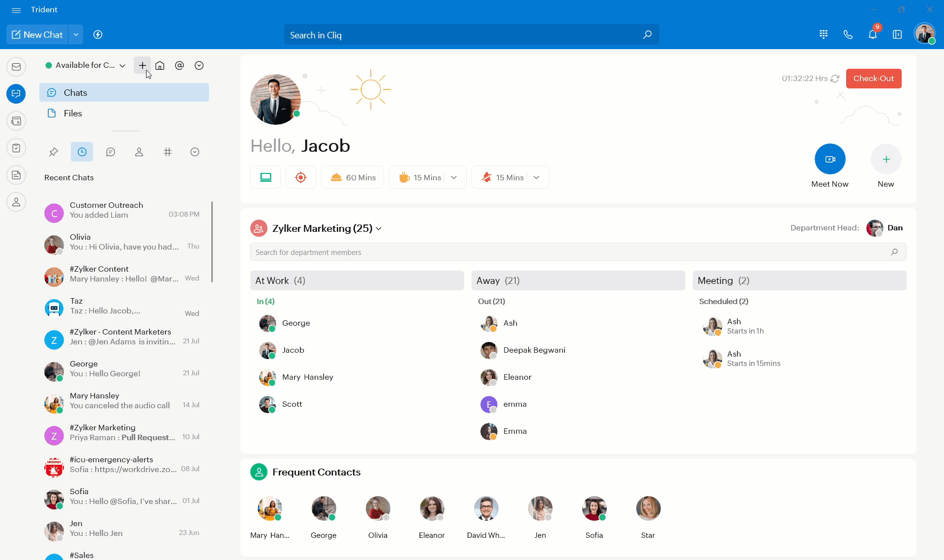Click the lightning bolt quick actions icon

click(x=98, y=34)
